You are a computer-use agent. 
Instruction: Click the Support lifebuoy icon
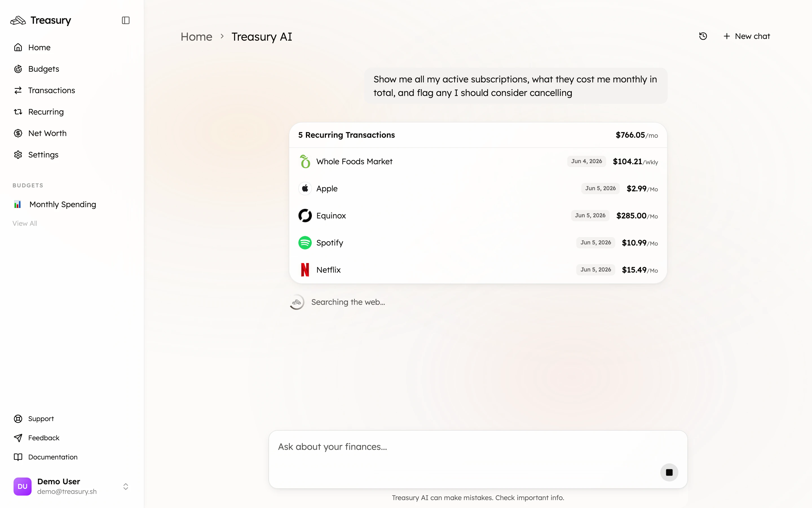click(18, 419)
